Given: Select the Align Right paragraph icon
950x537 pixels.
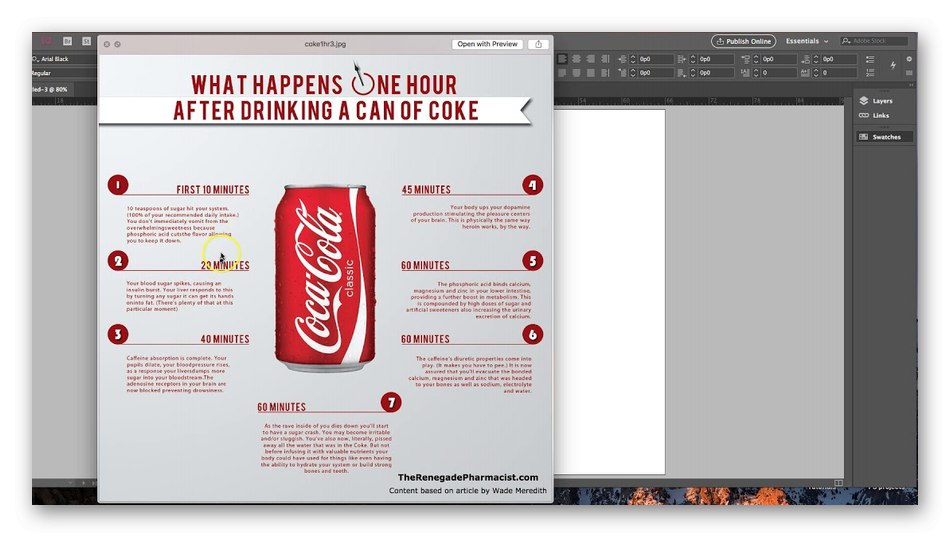Looking at the screenshot, I should click(x=590, y=59).
